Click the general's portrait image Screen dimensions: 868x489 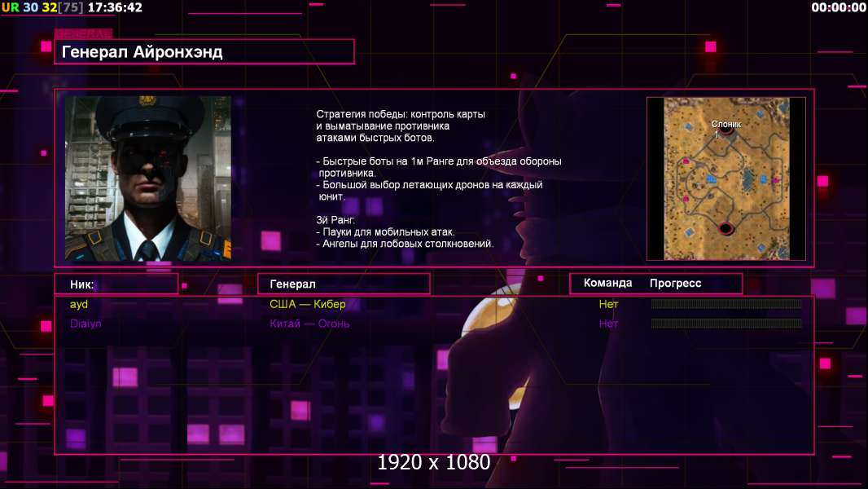(148, 178)
